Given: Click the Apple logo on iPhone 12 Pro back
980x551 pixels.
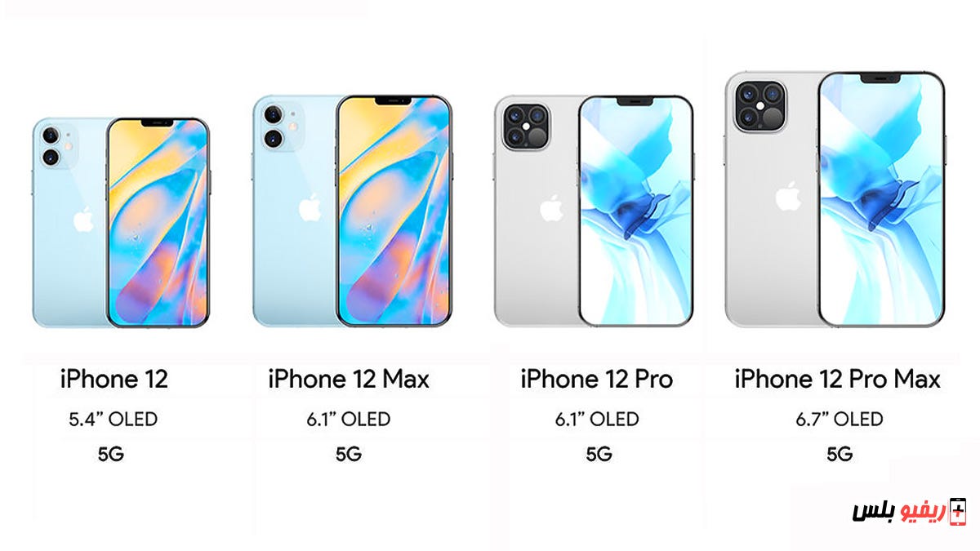Looking at the screenshot, I should click(x=551, y=207).
